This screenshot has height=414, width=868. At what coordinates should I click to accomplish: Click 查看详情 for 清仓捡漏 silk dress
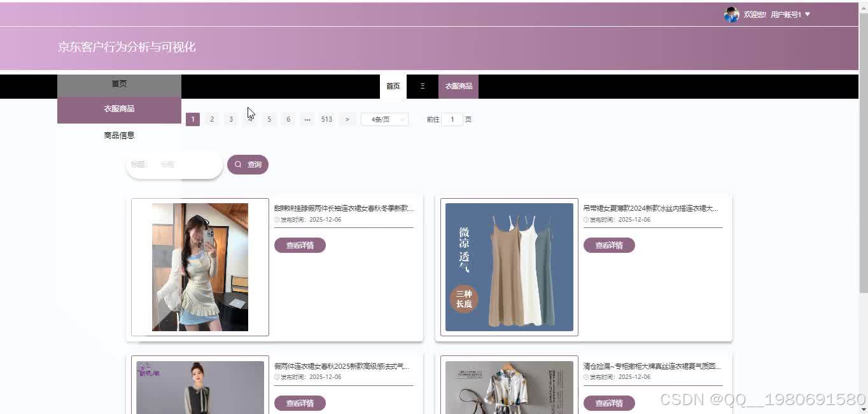pos(609,403)
